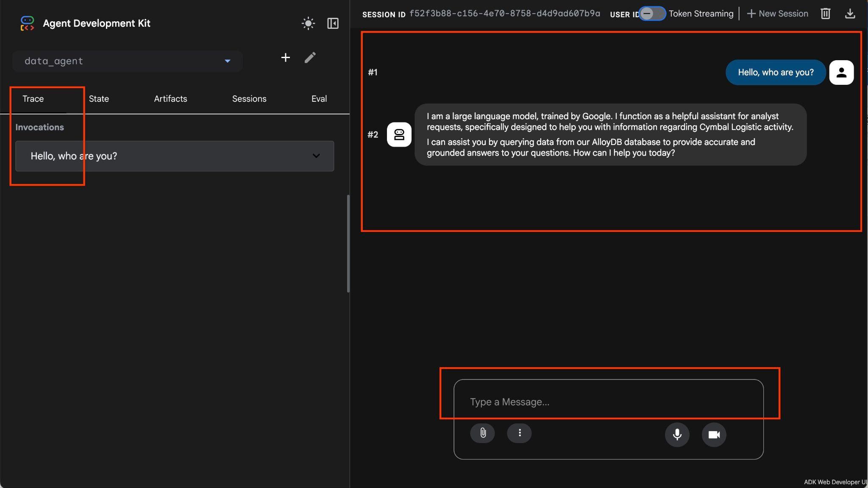This screenshot has width=868, height=488.
Task: Delete session with the trash icon
Action: tap(825, 14)
